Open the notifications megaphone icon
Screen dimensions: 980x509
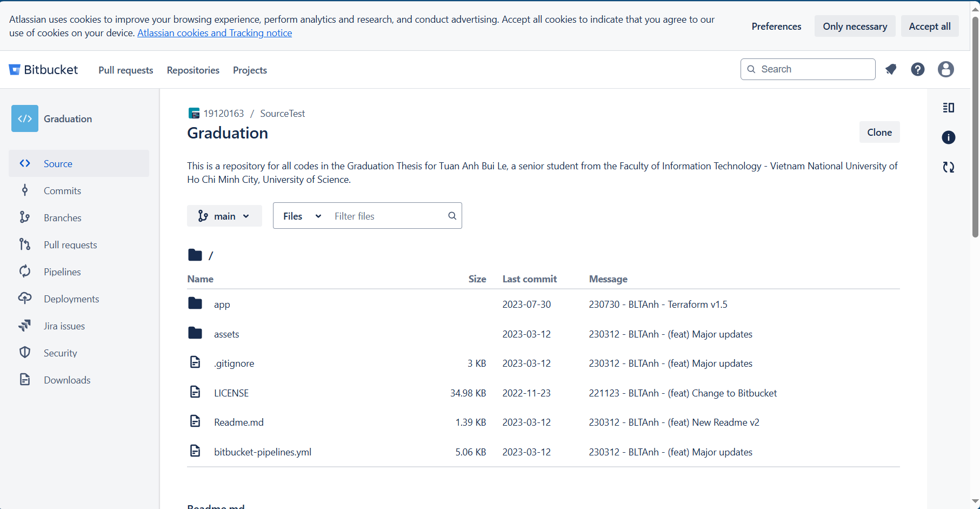coord(891,69)
